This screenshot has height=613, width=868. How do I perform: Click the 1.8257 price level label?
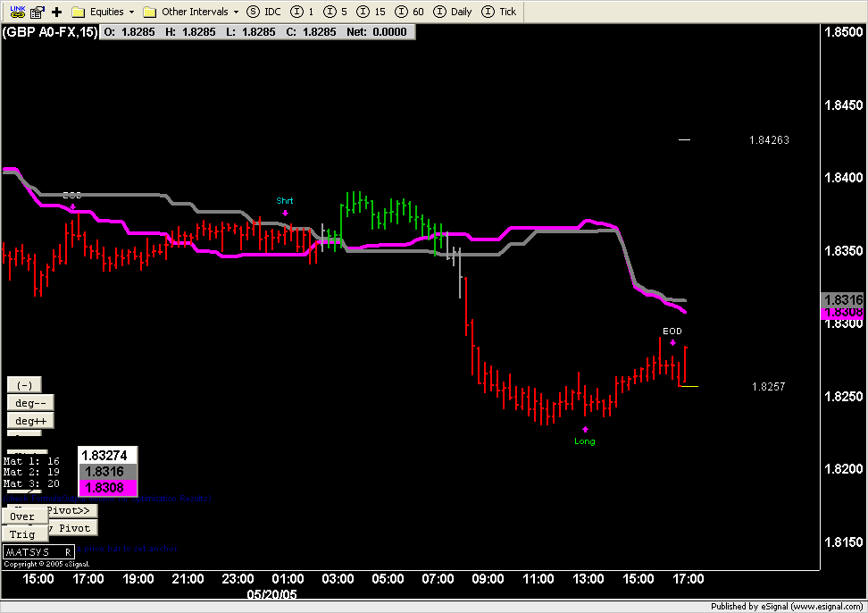tap(768, 387)
